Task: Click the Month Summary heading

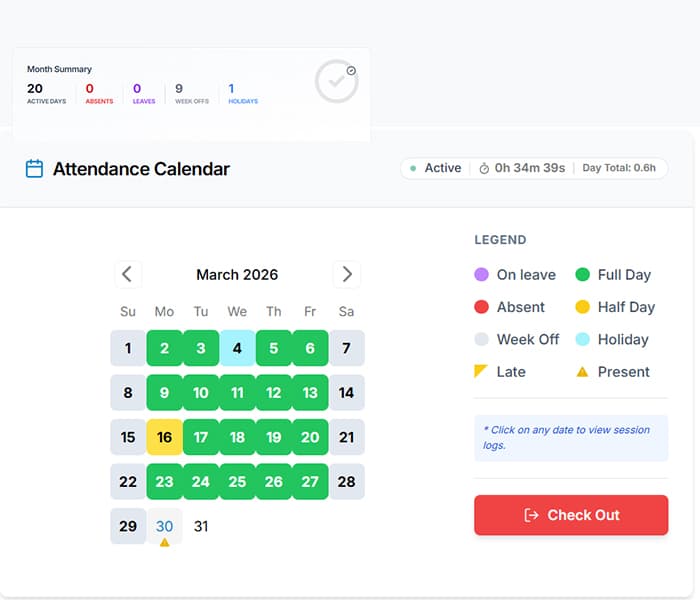Action: click(59, 69)
